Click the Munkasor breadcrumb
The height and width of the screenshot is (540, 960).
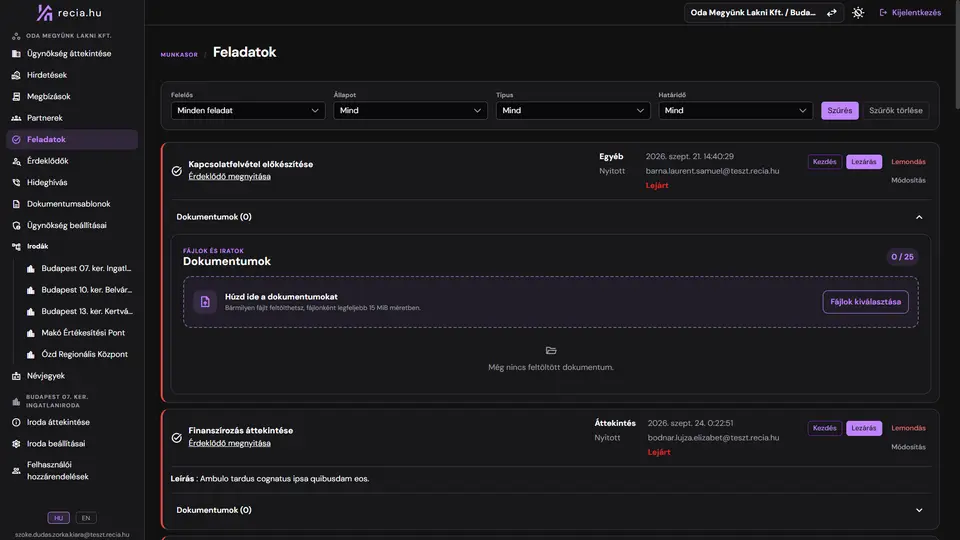[x=179, y=54]
